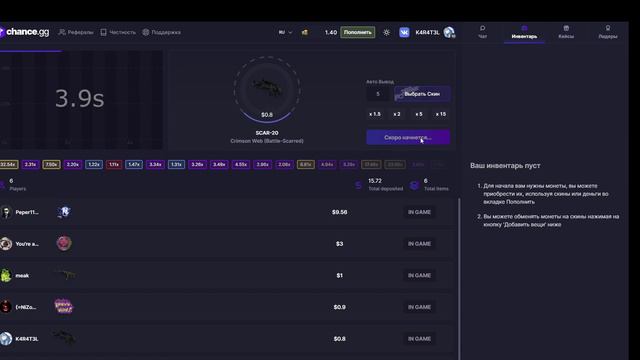Viewport: 640px width, 360px height.
Task: Open the Честность page
Action: (x=118, y=32)
